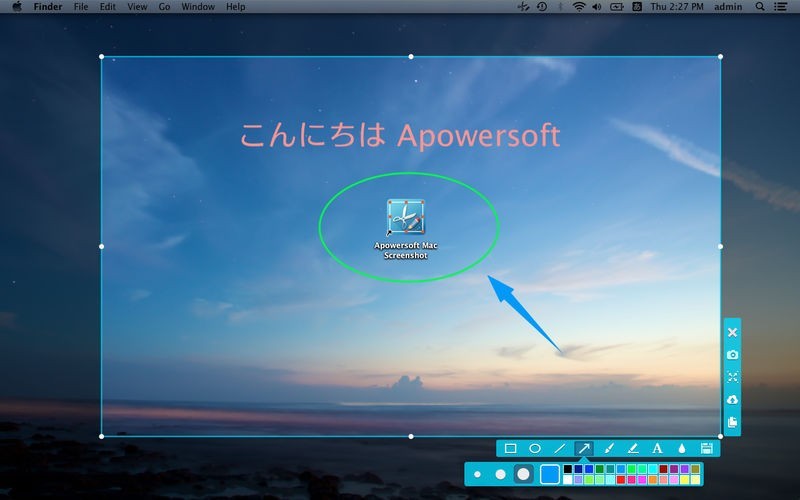
Task: Pick the orange color swatch
Action: [653, 480]
